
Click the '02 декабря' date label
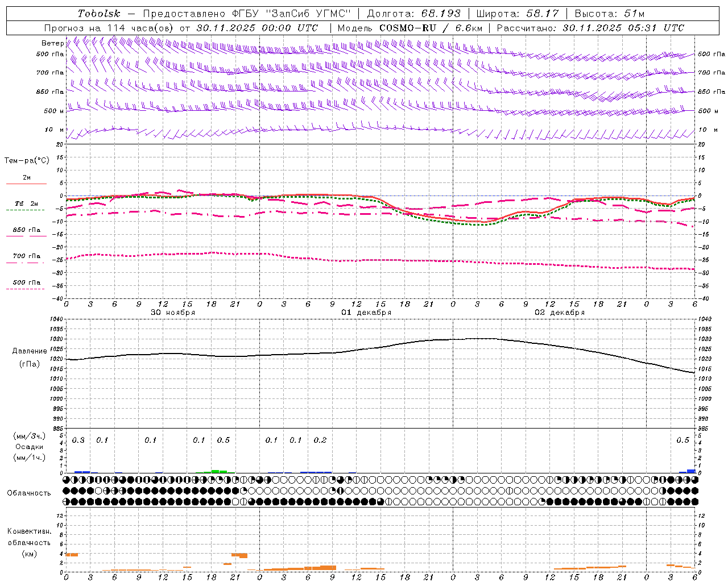pyautogui.click(x=559, y=313)
